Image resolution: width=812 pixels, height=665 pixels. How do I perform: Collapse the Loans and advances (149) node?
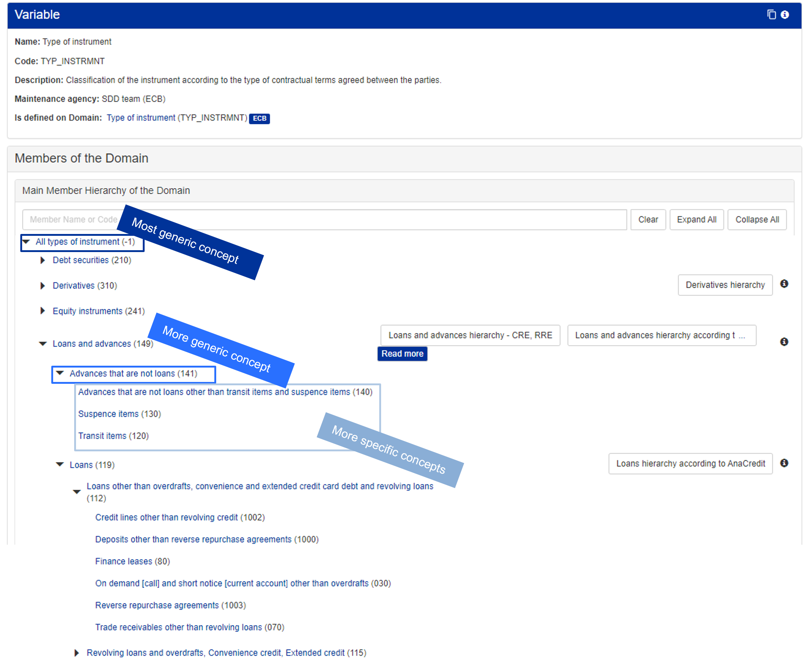point(43,344)
